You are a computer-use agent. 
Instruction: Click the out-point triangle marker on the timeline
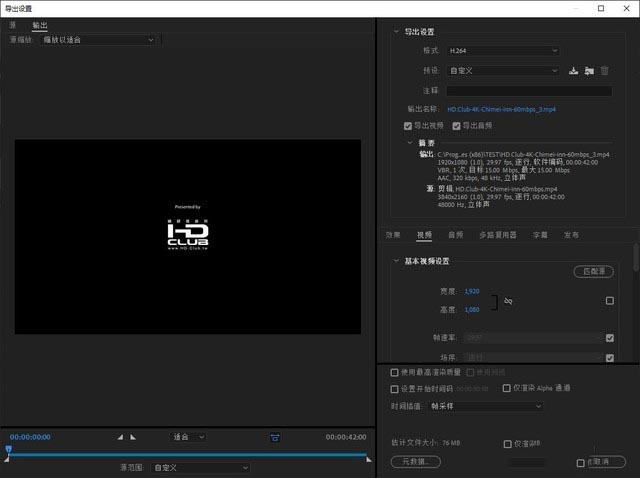click(369, 460)
